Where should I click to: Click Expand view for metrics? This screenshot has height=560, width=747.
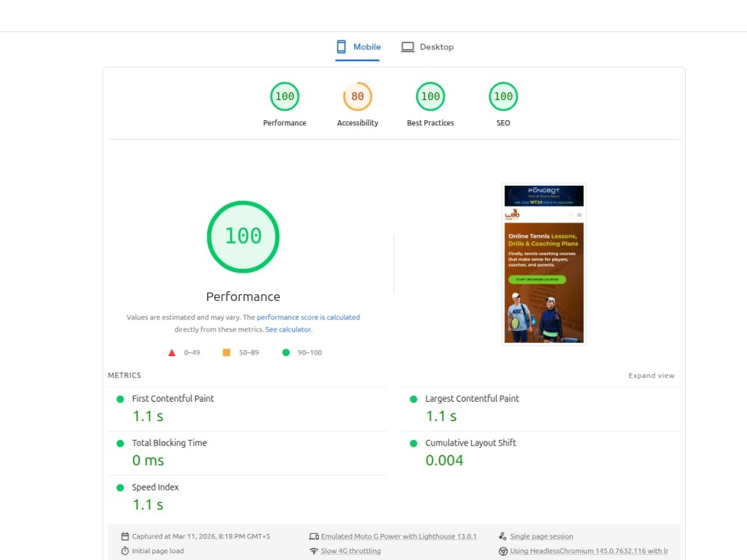point(651,376)
